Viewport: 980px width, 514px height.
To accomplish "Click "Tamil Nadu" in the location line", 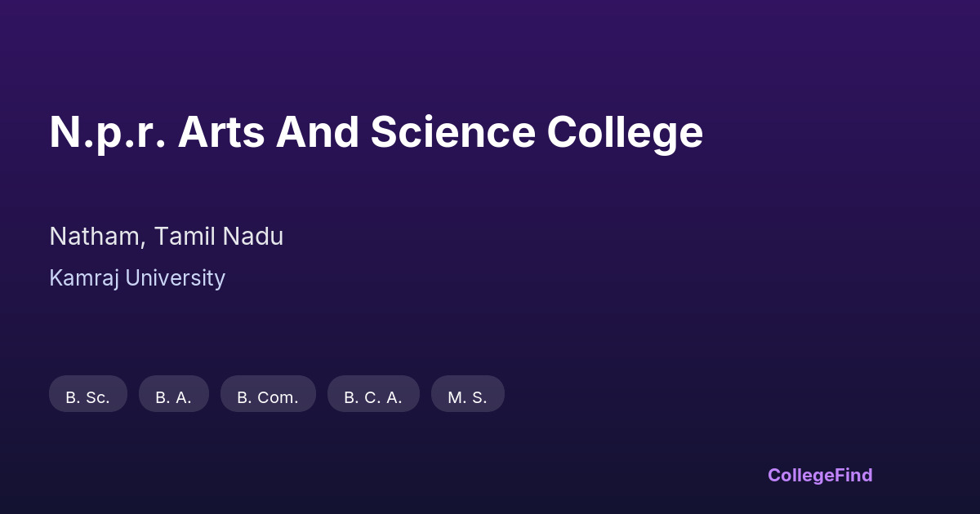I will pyautogui.click(x=218, y=237).
